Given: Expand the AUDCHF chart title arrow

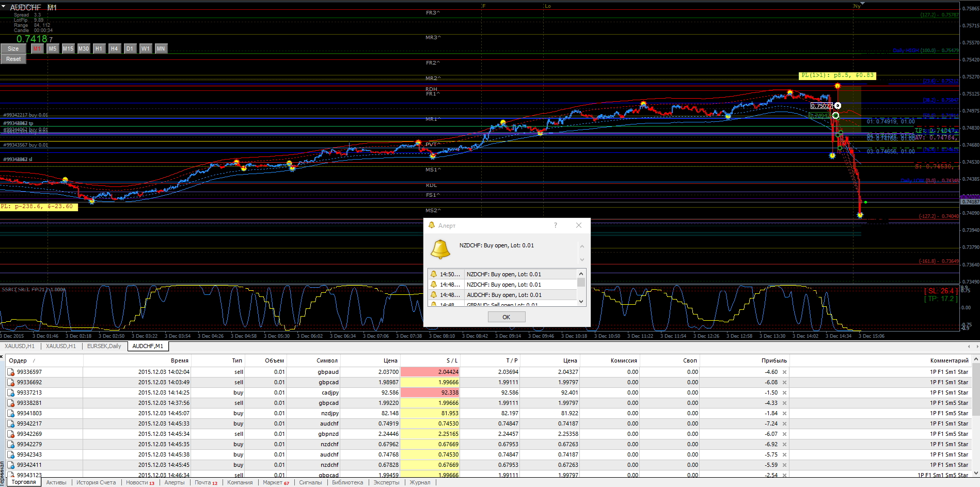Looking at the screenshot, I should click(x=4, y=7).
